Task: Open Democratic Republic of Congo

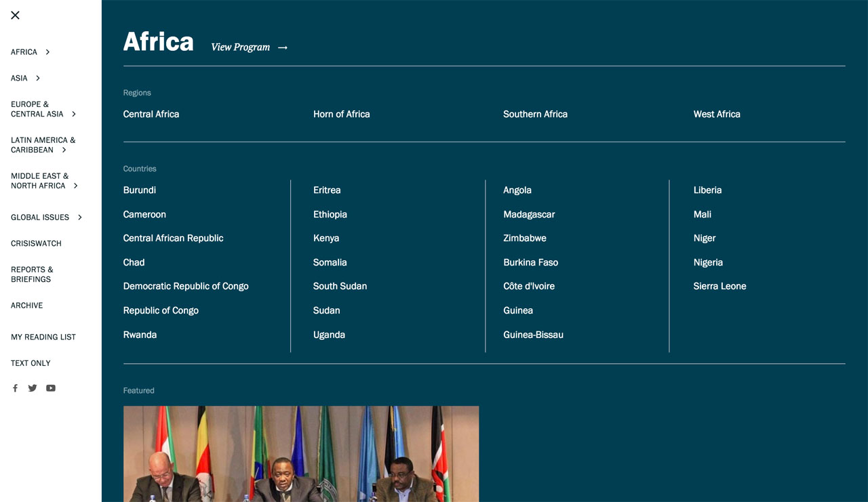Action: click(186, 287)
